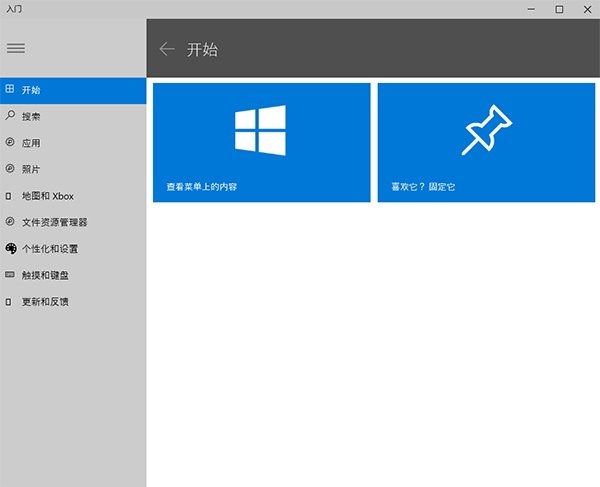Click the pushpin icon on the second tile

tap(486, 130)
